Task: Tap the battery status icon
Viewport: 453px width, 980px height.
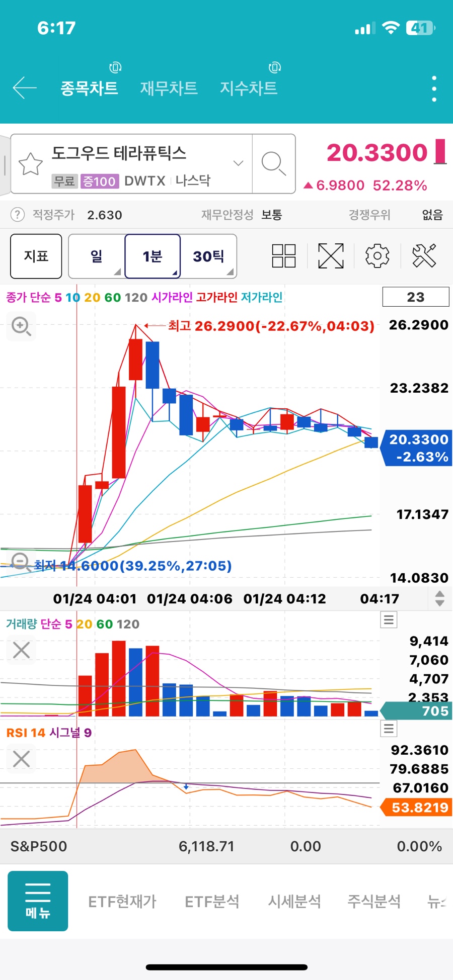Action: pyautogui.click(x=421, y=28)
